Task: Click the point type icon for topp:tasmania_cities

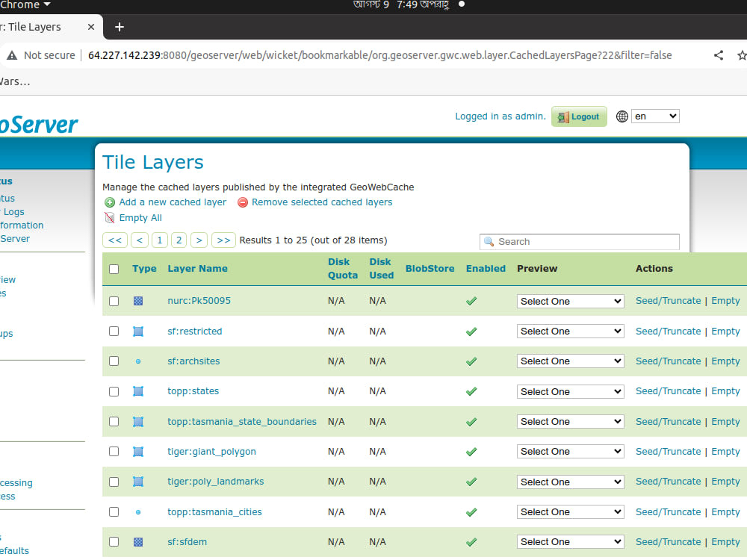Action: click(x=138, y=512)
